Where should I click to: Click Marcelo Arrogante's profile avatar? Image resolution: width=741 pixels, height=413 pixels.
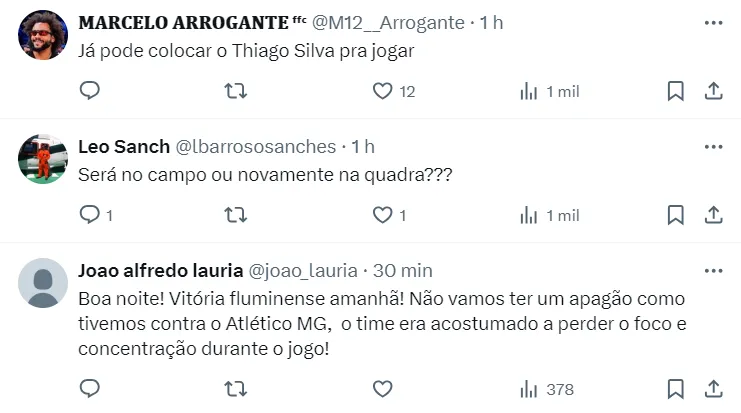(43, 37)
